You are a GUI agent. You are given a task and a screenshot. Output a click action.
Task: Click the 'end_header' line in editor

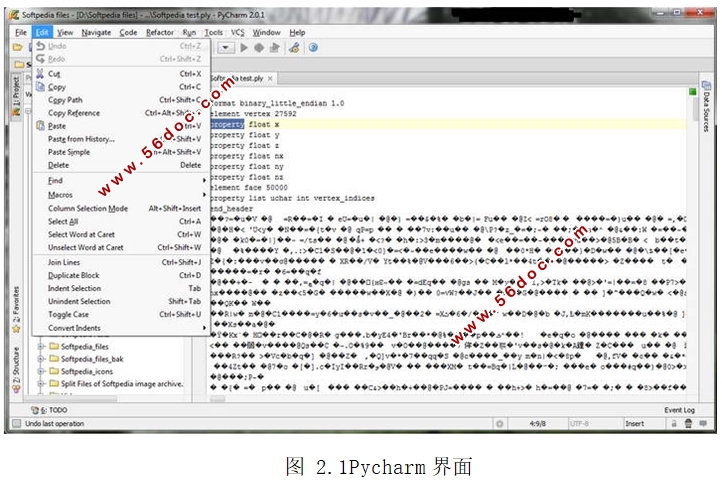(232, 209)
